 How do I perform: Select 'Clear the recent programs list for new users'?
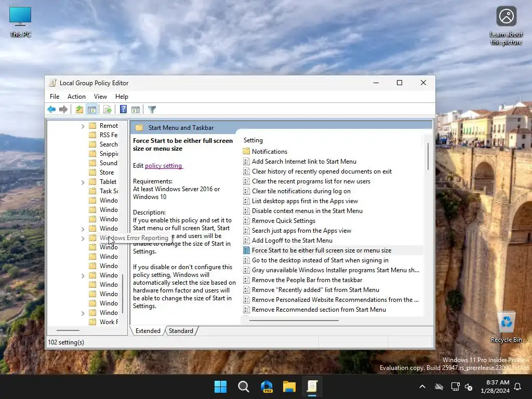[311, 181]
